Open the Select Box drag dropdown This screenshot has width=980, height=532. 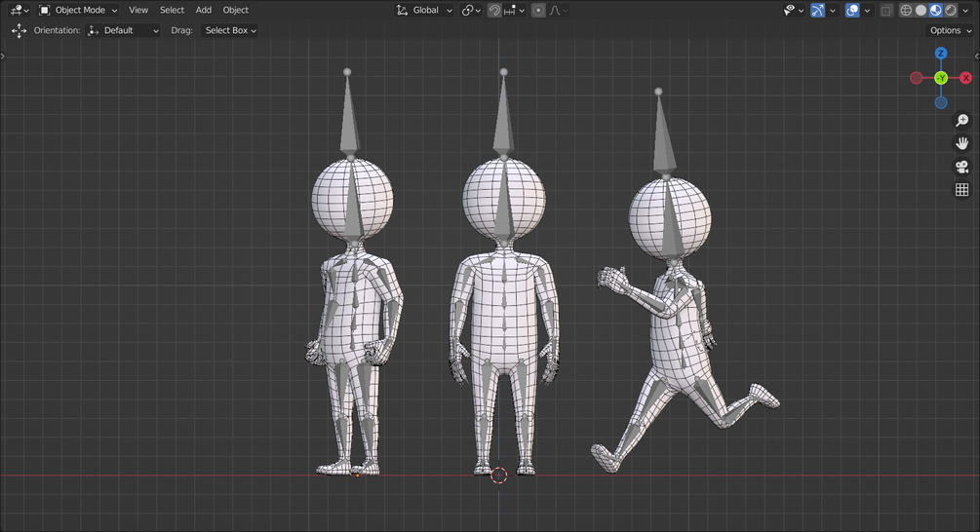coord(230,30)
